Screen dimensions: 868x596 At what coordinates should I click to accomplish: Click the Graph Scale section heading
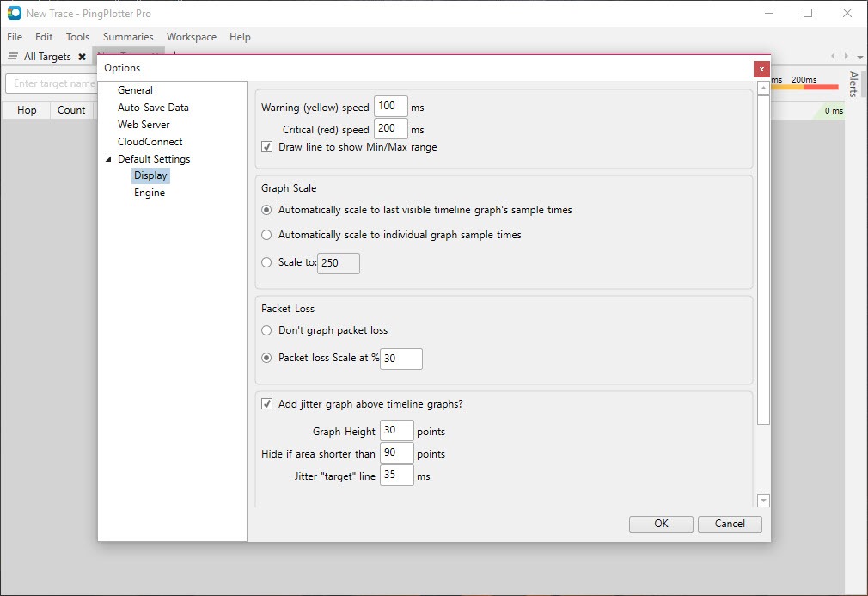click(289, 188)
